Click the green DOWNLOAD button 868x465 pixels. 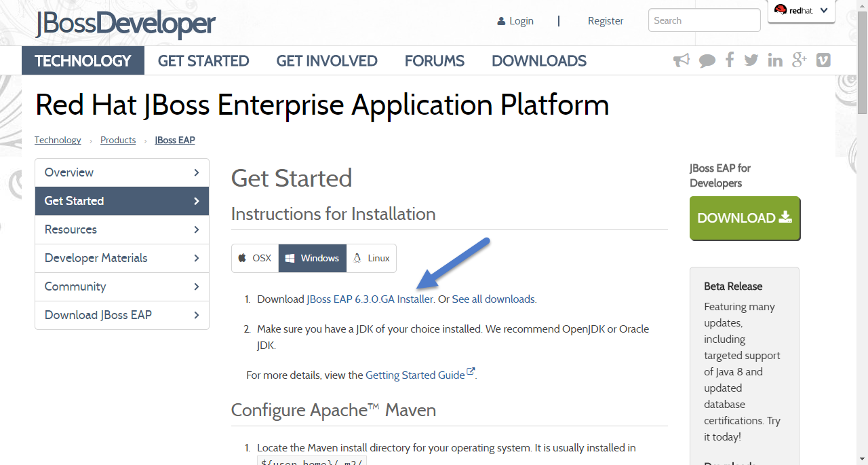745,218
